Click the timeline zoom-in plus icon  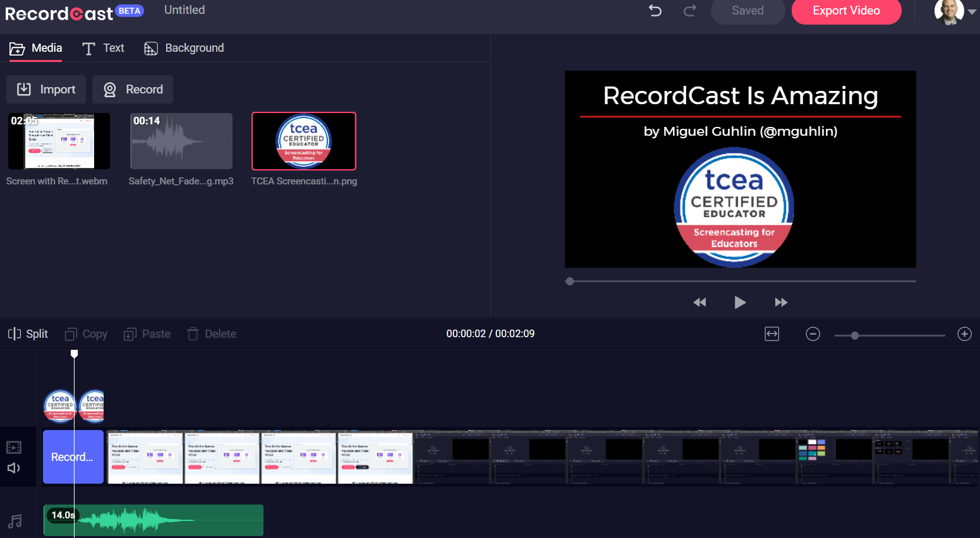pyautogui.click(x=964, y=334)
